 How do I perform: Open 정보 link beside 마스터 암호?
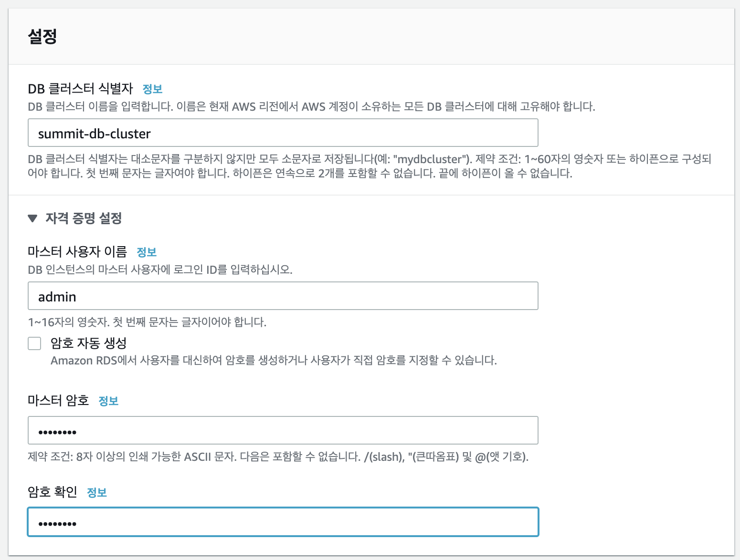click(108, 401)
